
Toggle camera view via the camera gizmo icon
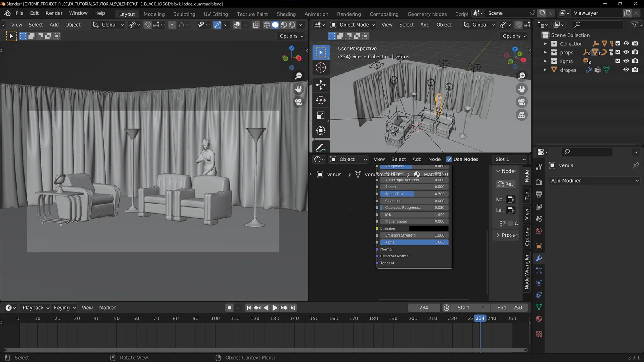coord(522,102)
